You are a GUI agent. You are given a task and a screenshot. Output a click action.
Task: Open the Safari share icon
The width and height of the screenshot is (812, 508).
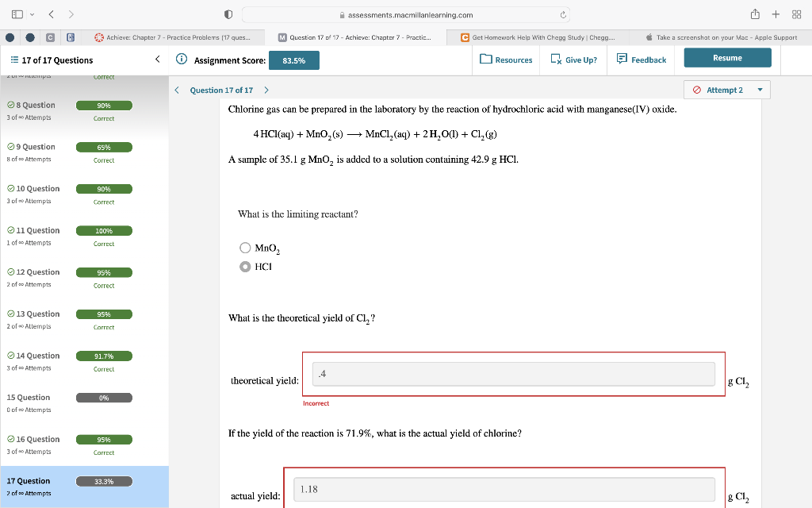pyautogui.click(x=755, y=14)
